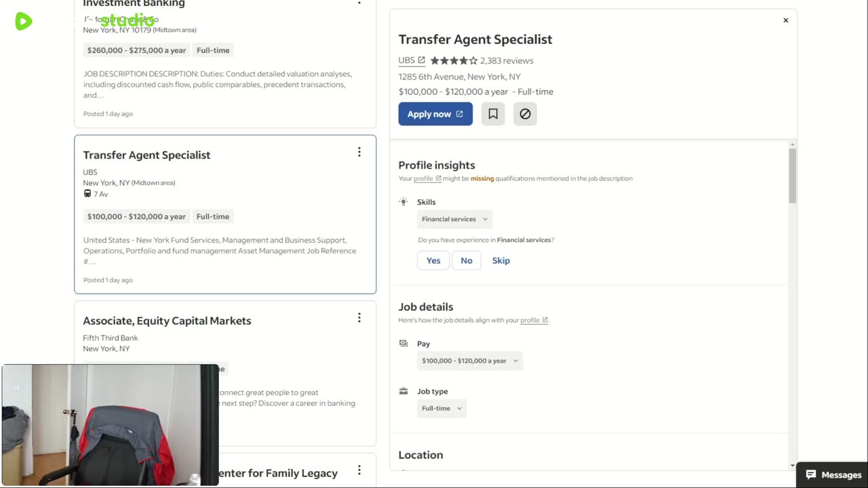The width and height of the screenshot is (868, 488).
Task: Expand the Full-time job type dropdown
Action: (441, 408)
